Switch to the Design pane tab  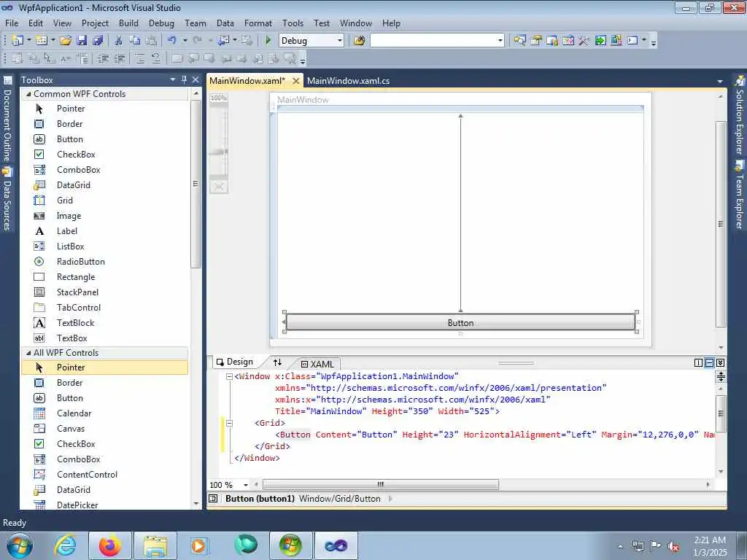234,362
